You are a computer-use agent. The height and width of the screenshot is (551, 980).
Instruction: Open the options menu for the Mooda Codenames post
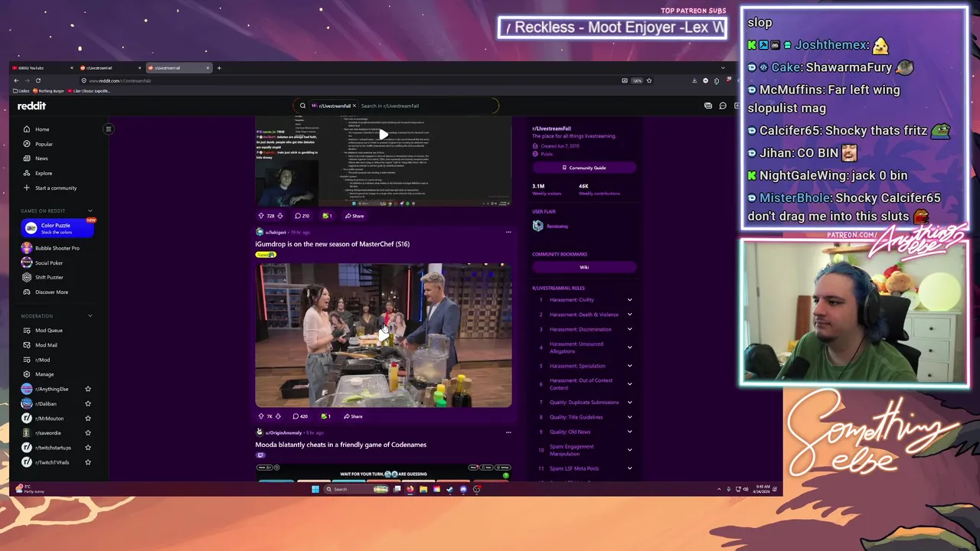click(x=508, y=432)
